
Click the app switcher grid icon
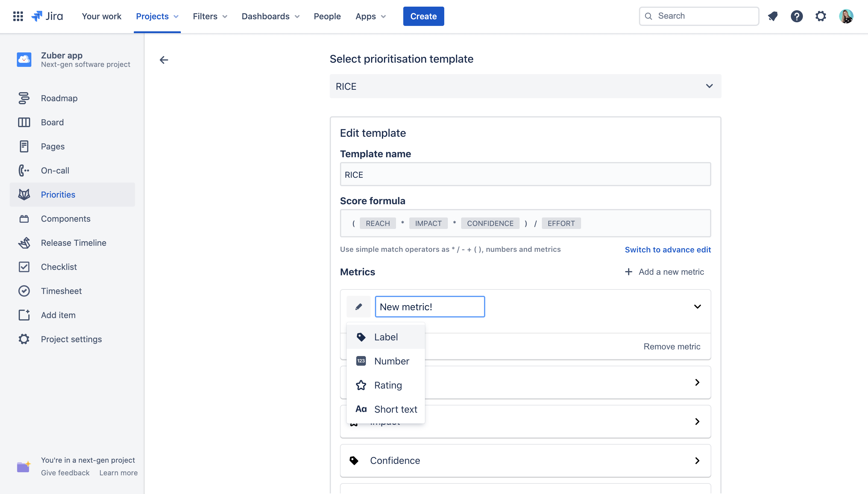[18, 16]
